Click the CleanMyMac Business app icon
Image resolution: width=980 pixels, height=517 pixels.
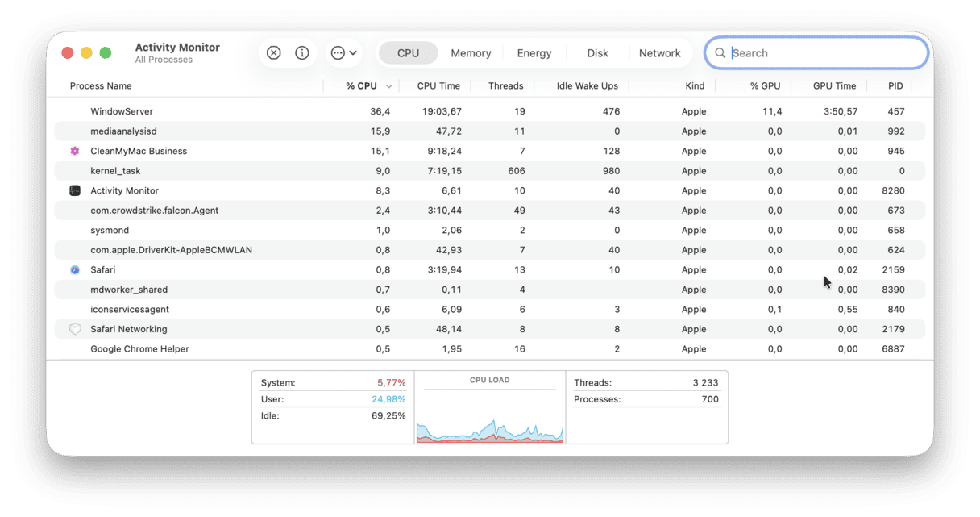(75, 151)
